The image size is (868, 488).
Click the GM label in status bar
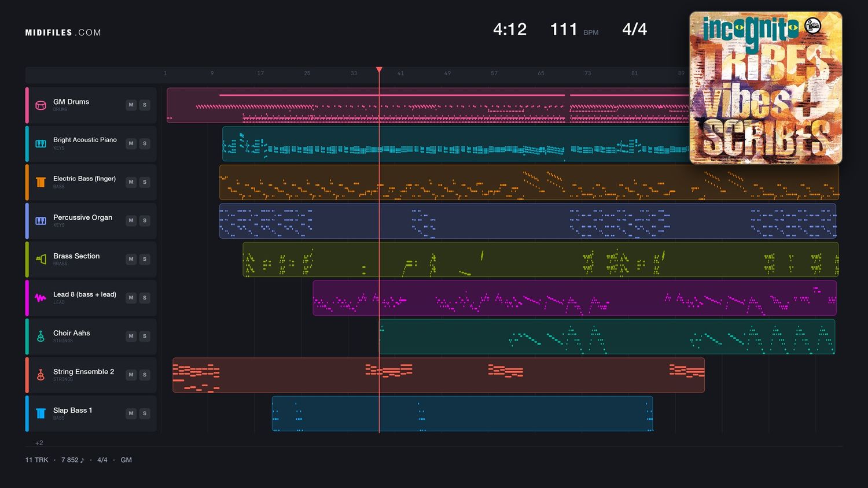(x=126, y=460)
